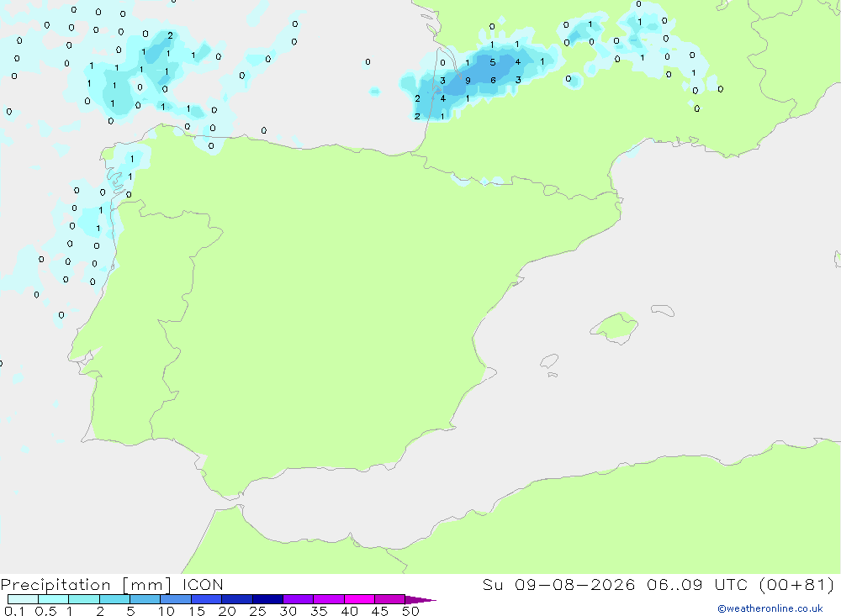This screenshot has width=841, height=616.
Task: Click the precipitation value '5' on map
Action: coord(492,63)
